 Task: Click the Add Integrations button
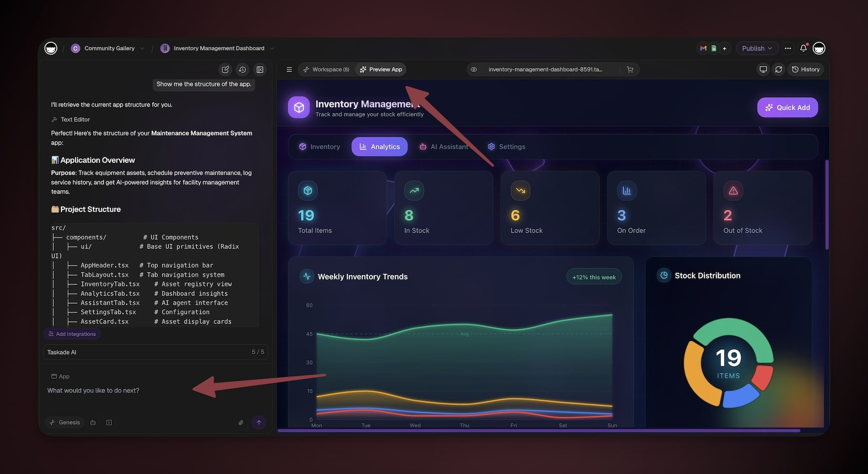(x=72, y=334)
